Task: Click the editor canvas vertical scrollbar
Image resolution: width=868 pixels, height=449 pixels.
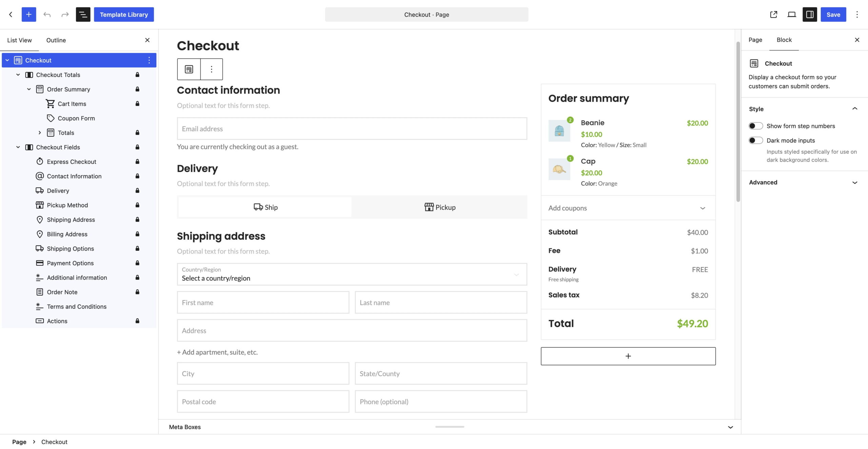Action: tap(738, 121)
